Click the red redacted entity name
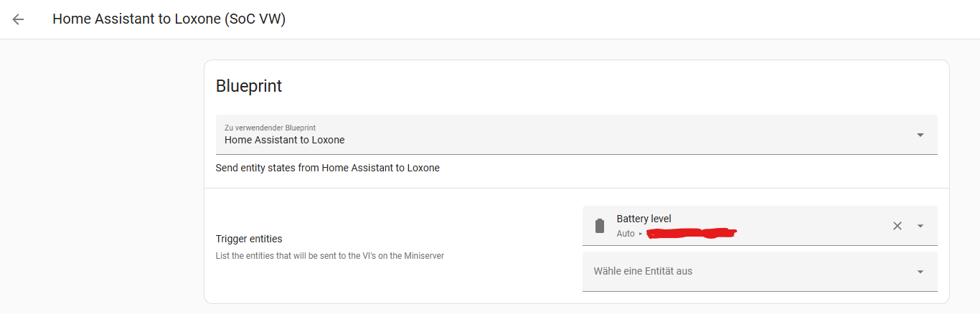980x314 pixels. [x=692, y=233]
